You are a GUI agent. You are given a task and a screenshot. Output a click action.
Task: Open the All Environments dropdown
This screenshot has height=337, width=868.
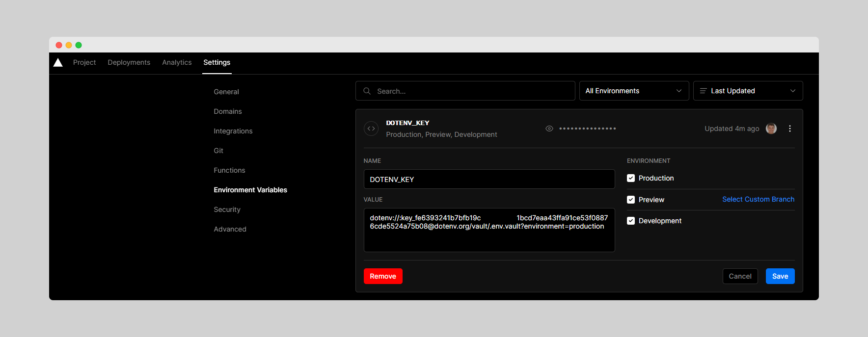tap(634, 91)
